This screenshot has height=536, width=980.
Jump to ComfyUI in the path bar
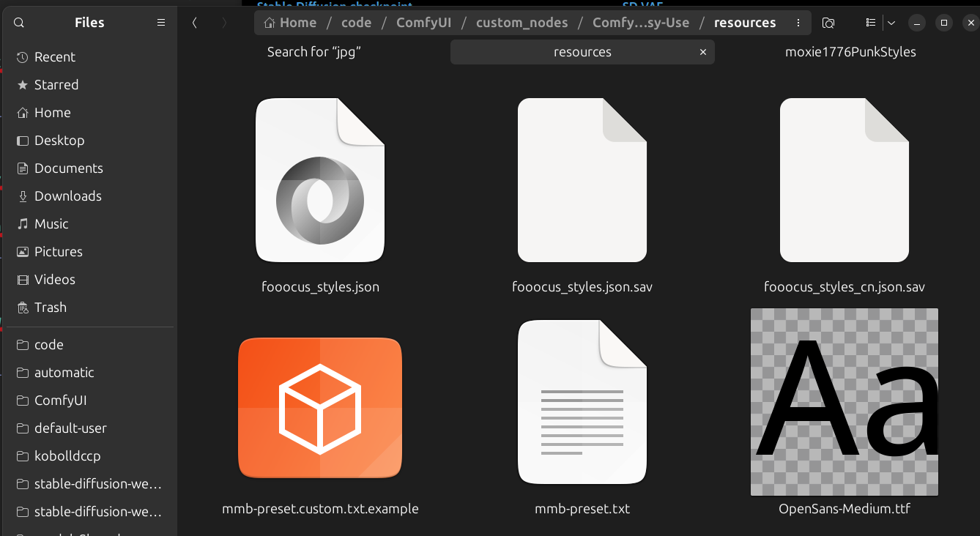pyautogui.click(x=423, y=23)
